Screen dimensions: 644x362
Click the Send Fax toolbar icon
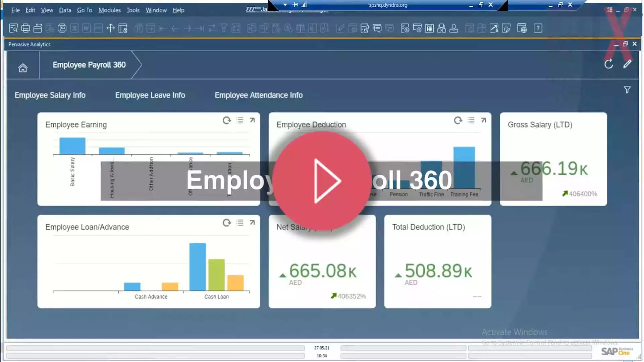[62, 28]
